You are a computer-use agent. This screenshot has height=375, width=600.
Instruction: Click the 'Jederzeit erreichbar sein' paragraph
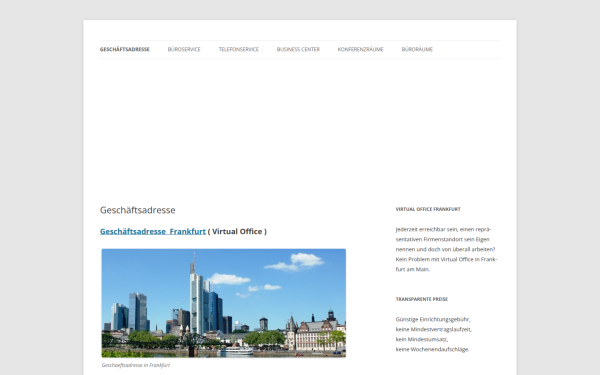point(446,249)
